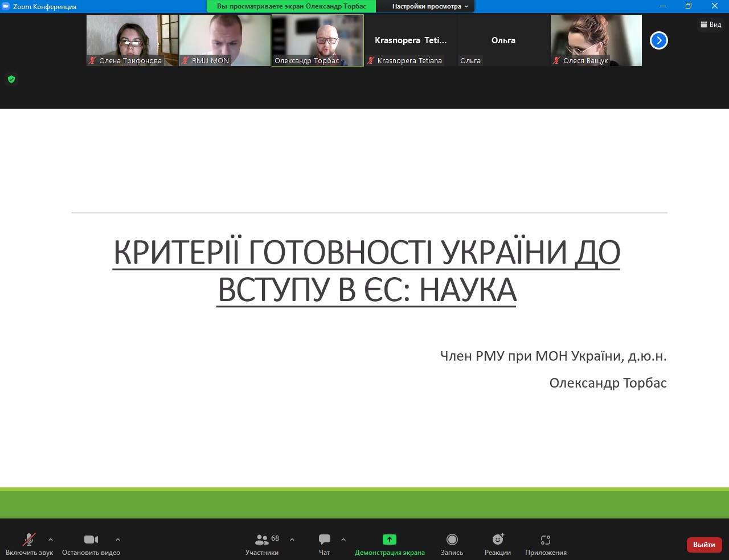Change layout with the Вид button
Screen dimensions: 729x560
(711, 24)
